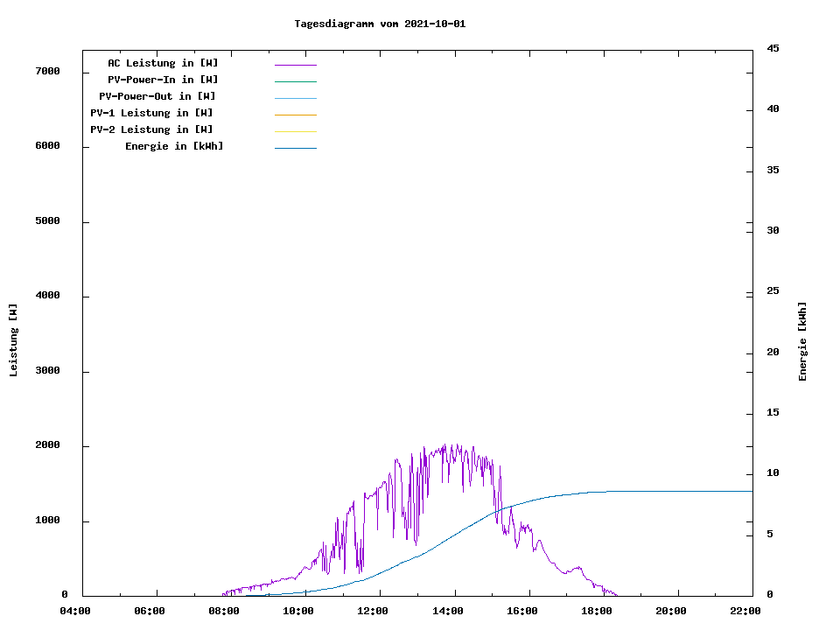Click the right axis label Energie [kWh]
The image size is (840, 630).
(x=802, y=341)
